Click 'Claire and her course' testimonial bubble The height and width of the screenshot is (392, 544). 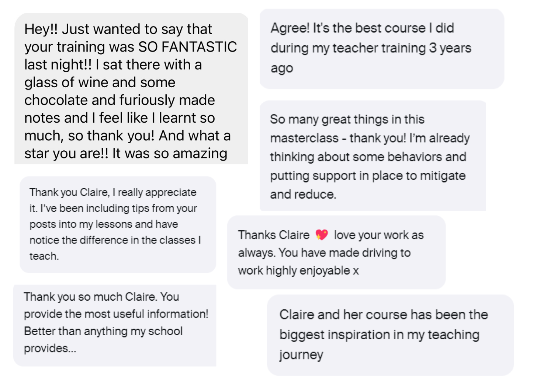(x=390, y=335)
